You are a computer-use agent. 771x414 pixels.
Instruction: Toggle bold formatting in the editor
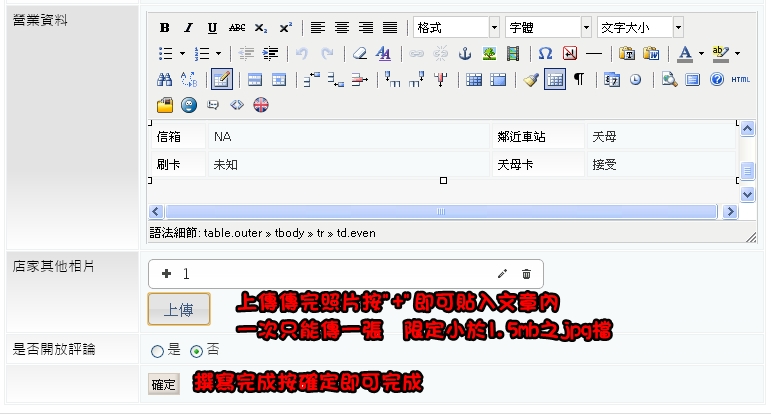[x=165, y=27]
